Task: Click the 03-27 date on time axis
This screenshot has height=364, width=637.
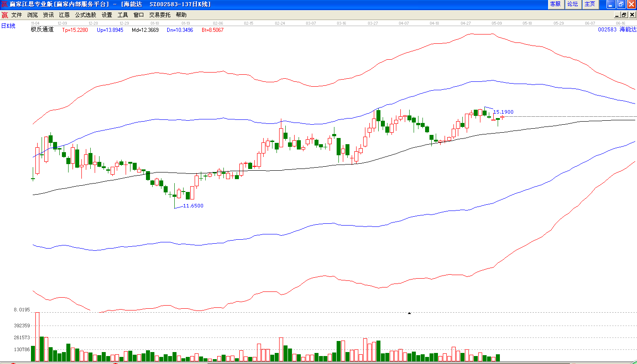Action: click(x=373, y=23)
